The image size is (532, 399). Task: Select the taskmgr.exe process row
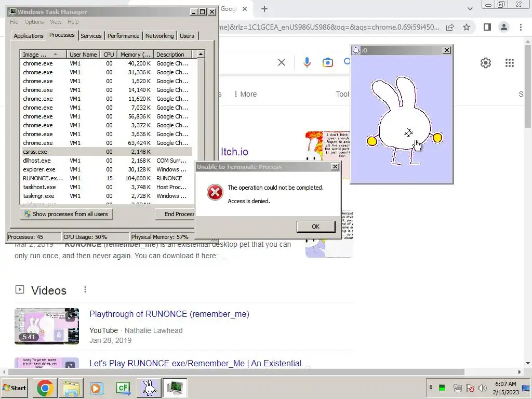click(x=107, y=196)
